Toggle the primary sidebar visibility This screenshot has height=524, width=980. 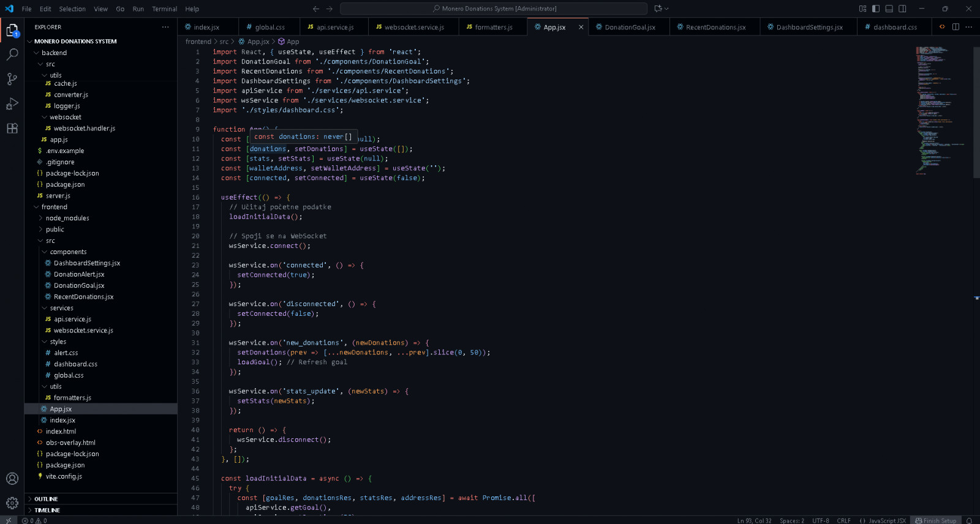[x=876, y=9]
